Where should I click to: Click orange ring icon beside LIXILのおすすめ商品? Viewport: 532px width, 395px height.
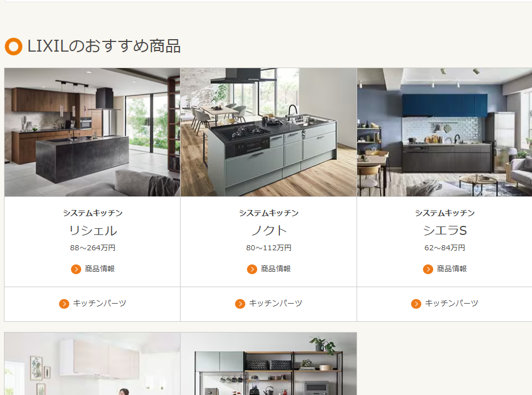14,47
